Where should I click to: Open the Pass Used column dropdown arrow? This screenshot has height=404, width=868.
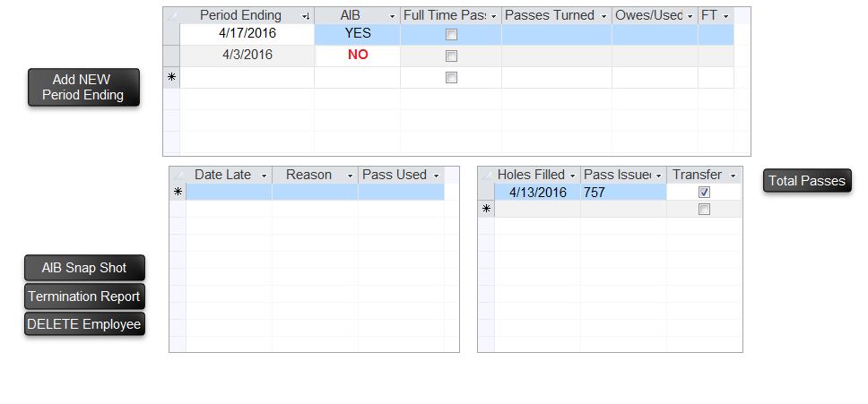click(436, 176)
